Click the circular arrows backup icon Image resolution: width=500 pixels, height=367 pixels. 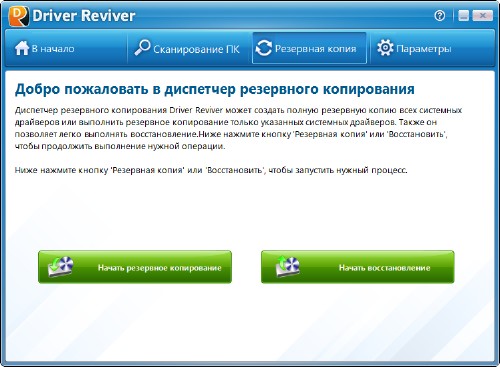(264, 48)
